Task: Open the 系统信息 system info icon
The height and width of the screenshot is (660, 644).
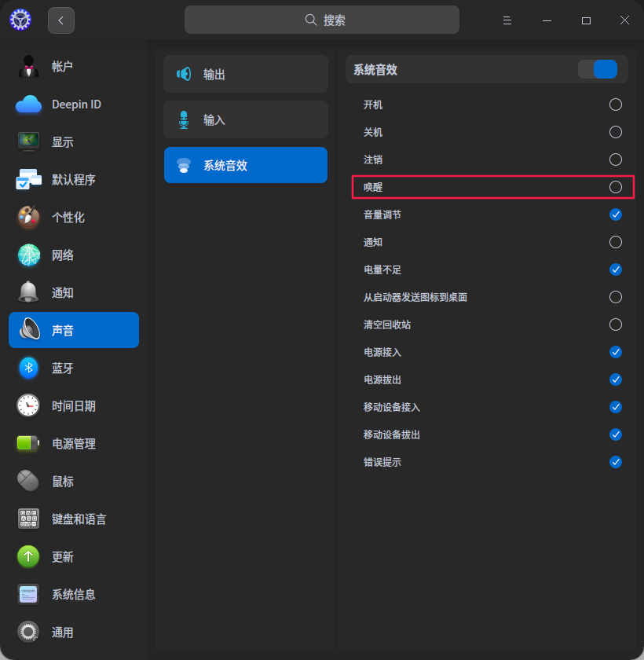Action: point(28,594)
